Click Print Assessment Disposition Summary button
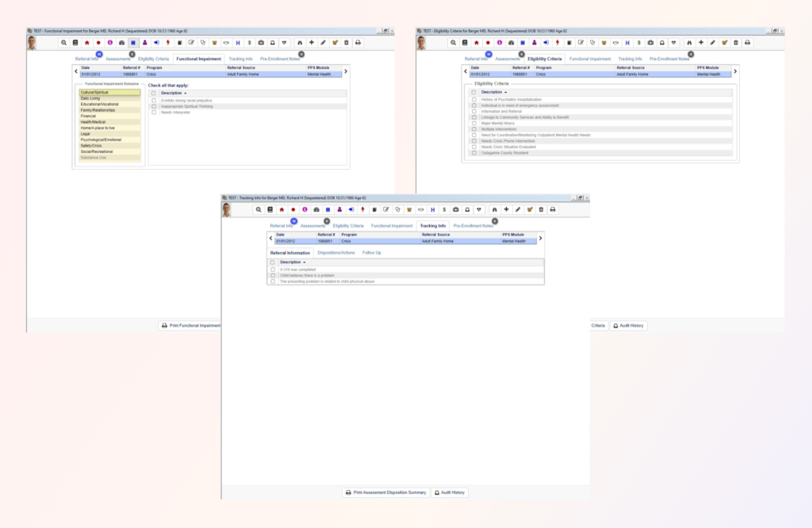Viewport: 812px width, 528px height. [385, 492]
